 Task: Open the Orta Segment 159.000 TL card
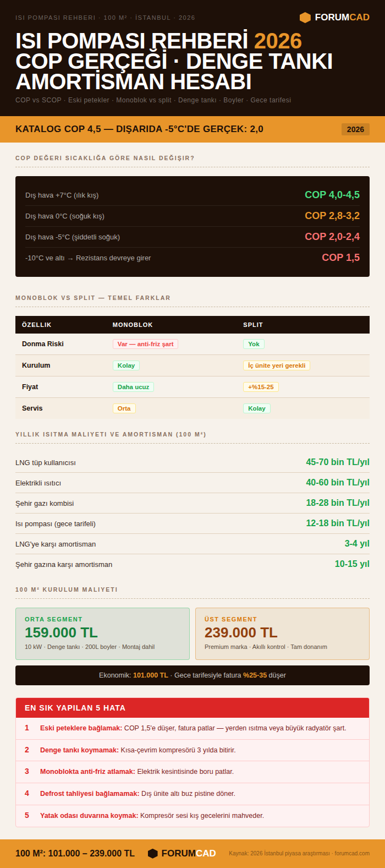102,634
